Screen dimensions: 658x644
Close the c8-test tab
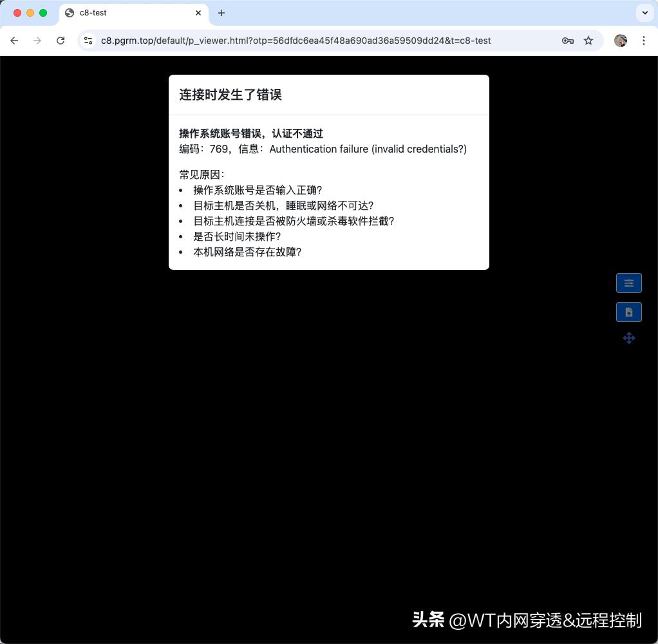[198, 13]
